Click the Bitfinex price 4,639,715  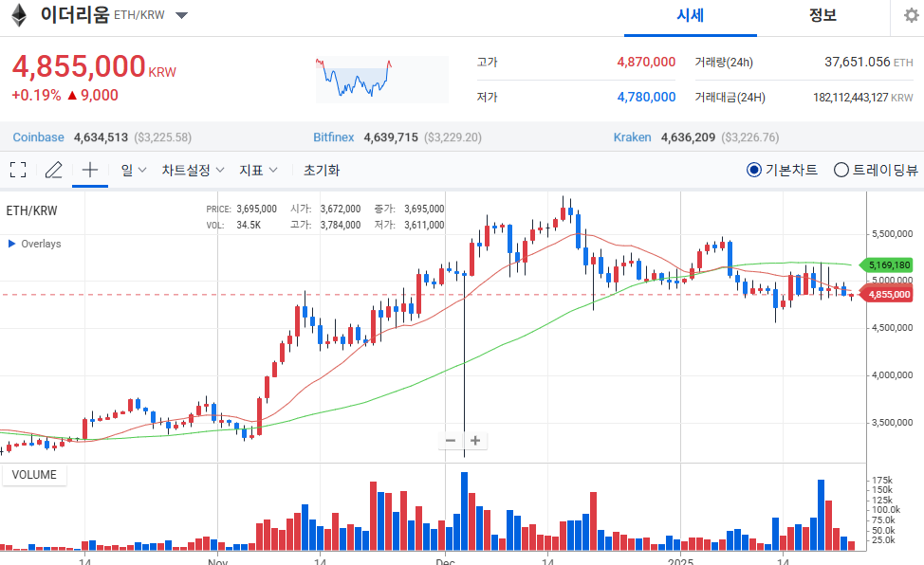pos(391,137)
